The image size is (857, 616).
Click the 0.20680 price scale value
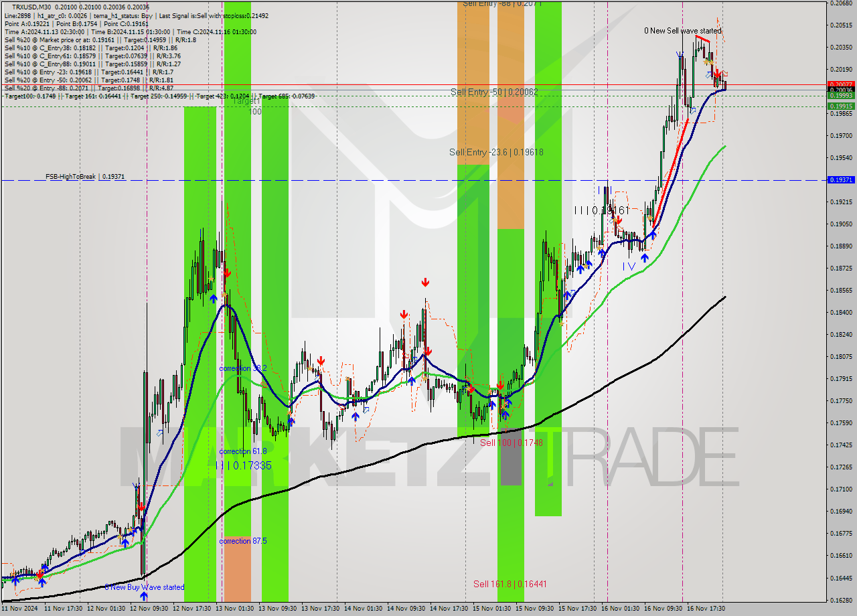[841, 3]
